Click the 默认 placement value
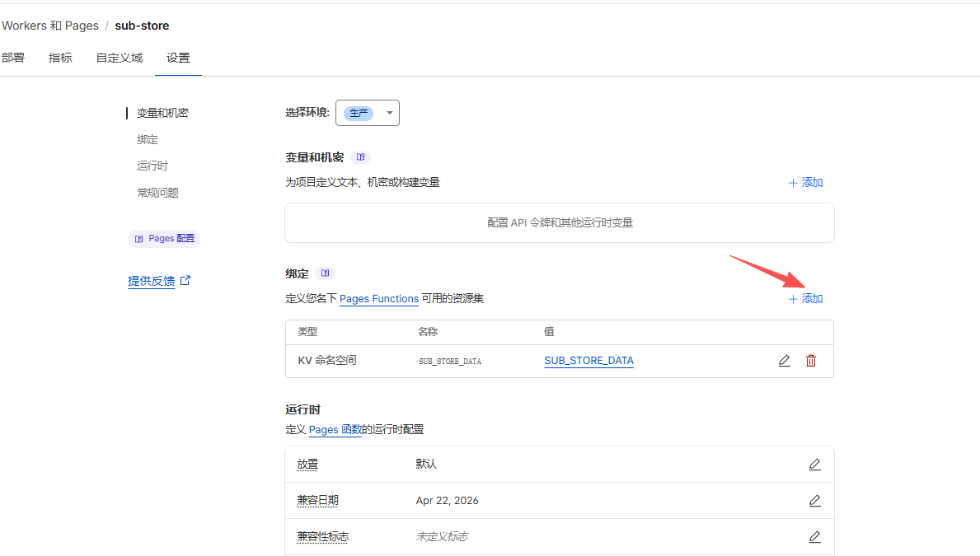 (x=426, y=465)
